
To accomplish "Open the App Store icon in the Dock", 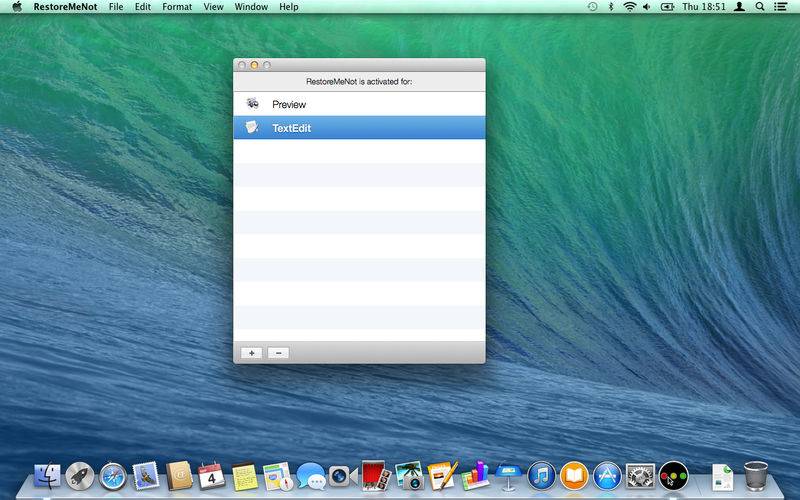I will tap(607, 476).
